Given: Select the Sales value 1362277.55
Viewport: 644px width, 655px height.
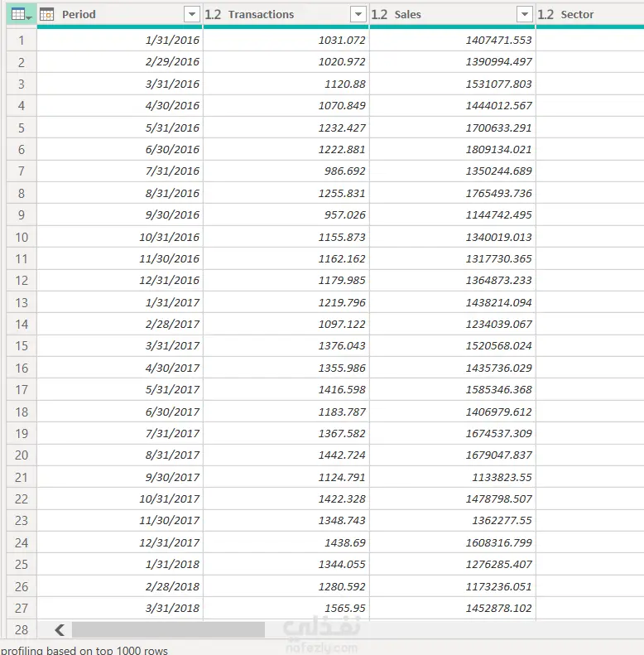Looking at the screenshot, I should pos(452,521).
